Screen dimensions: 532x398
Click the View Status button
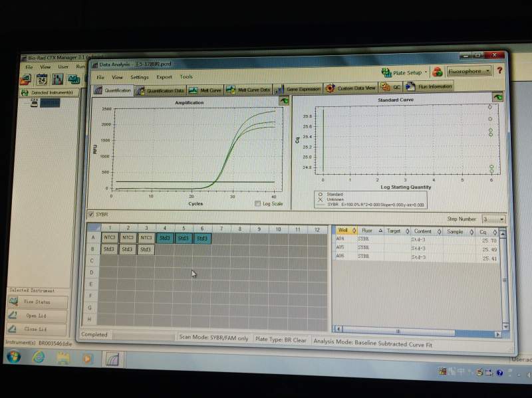(x=37, y=302)
